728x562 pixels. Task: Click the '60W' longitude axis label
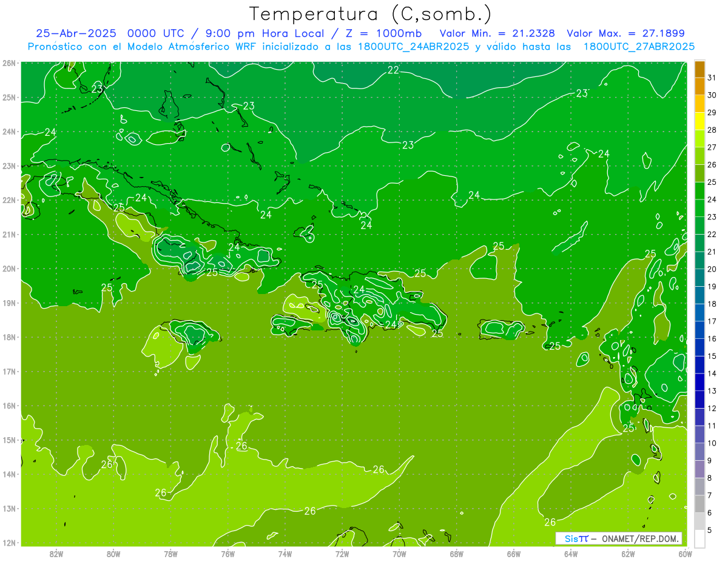click(685, 554)
